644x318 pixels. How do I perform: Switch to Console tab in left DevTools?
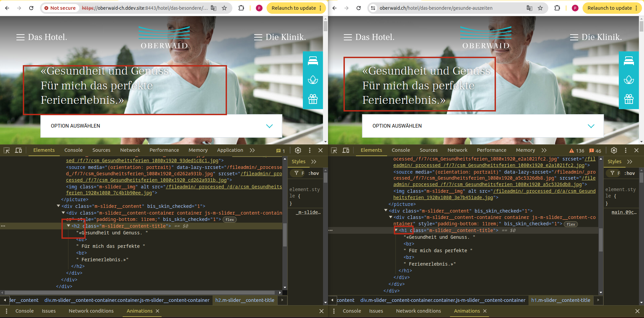coord(74,150)
